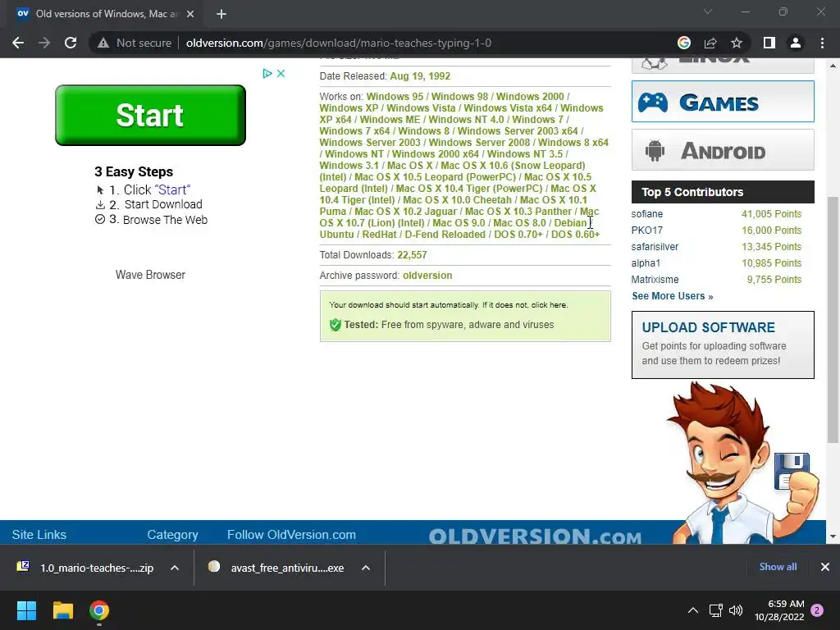
Task: Click the Archive password 'oldversion' text
Action: pyautogui.click(x=427, y=276)
